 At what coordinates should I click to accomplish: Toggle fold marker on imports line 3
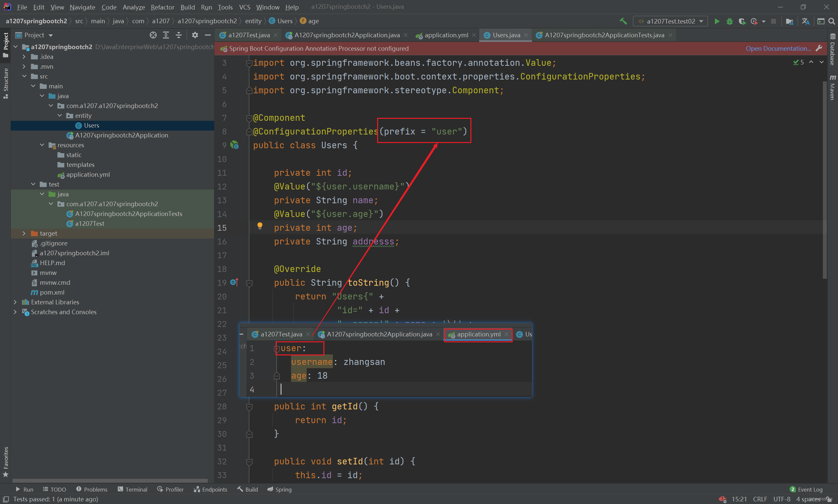point(249,63)
